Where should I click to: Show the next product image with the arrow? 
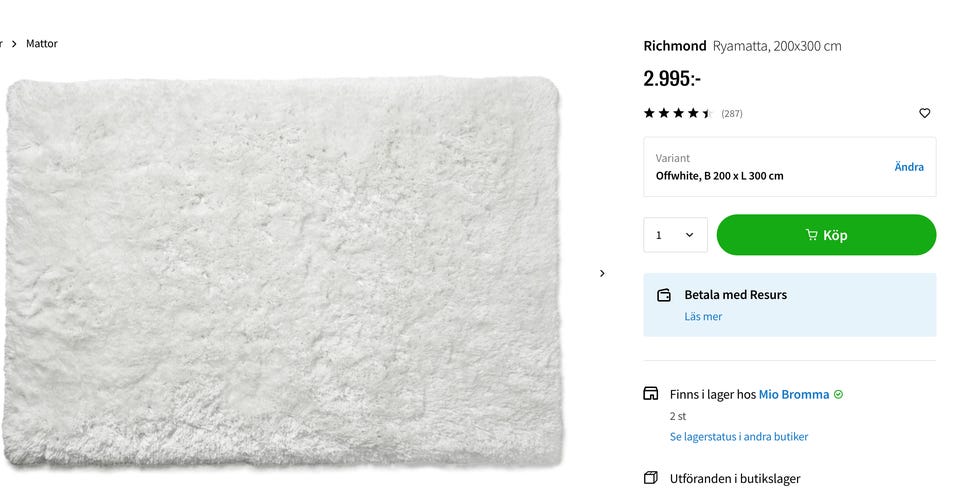602,273
